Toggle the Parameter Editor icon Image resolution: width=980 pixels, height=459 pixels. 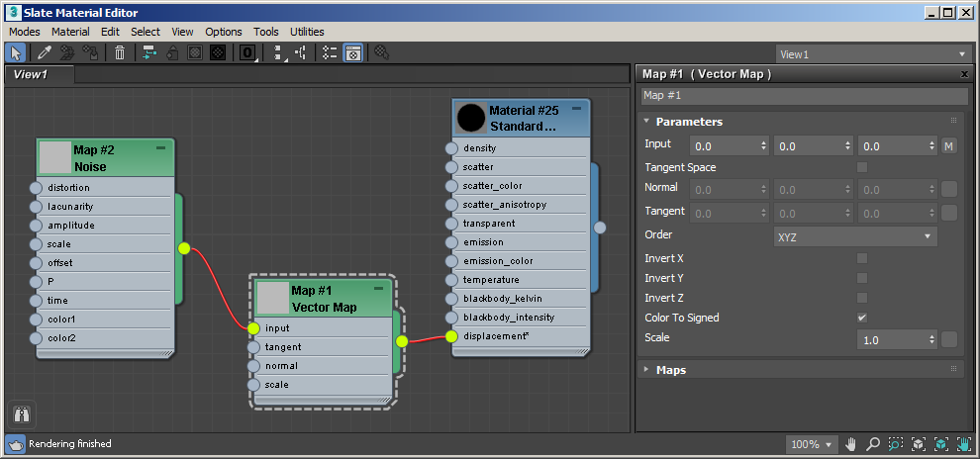tap(353, 53)
